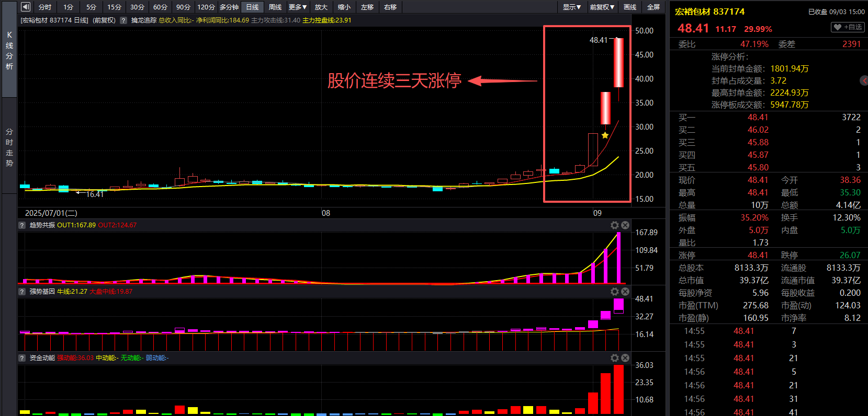Open help for the 擒龙追踪 indicator
Viewport: 868px width, 416px height.
123,20
